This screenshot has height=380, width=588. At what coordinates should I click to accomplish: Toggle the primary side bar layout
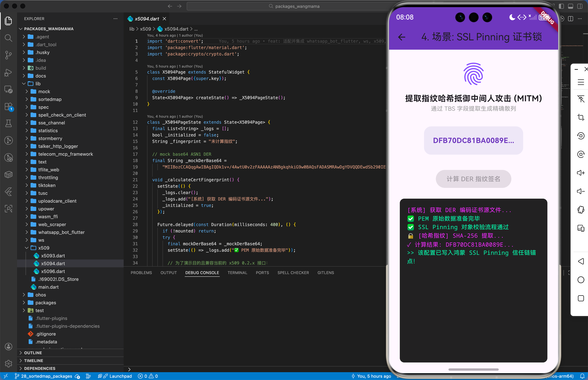(x=561, y=6)
